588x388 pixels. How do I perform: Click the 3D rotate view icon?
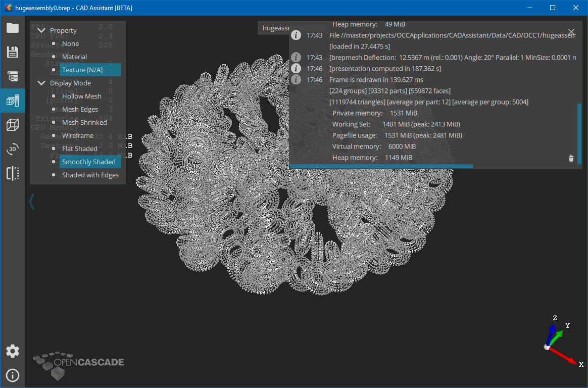pos(12,149)
